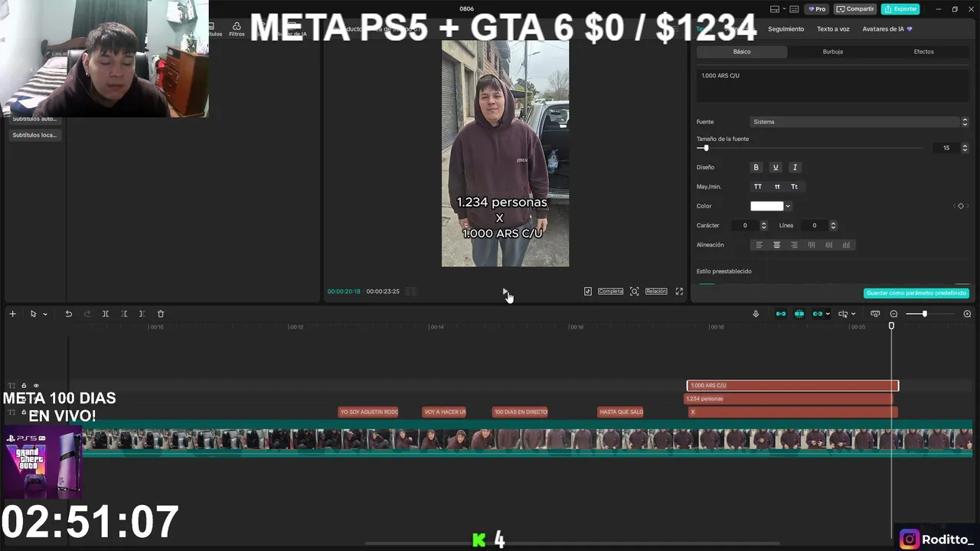Delete the selected clip with trash icon
The width and height of the screenshot is (980, 551).
pos(161,314)
